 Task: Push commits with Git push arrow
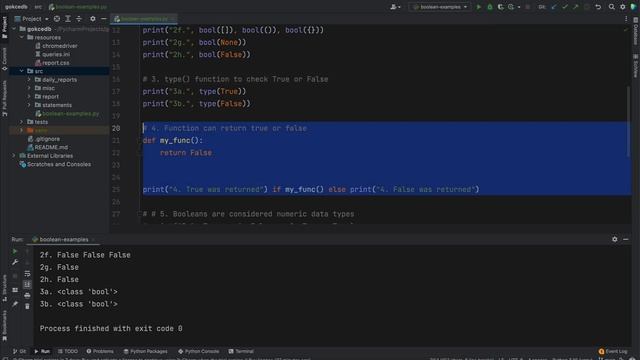576,7
